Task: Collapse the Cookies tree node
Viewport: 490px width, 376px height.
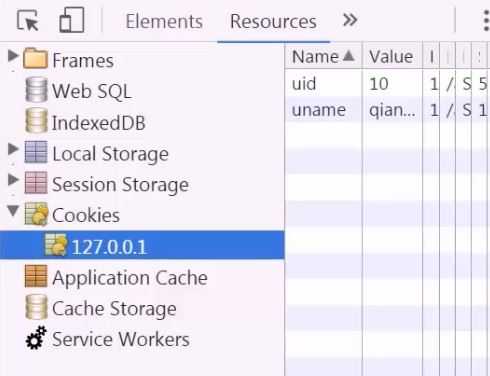Action: tap(13, 211)
